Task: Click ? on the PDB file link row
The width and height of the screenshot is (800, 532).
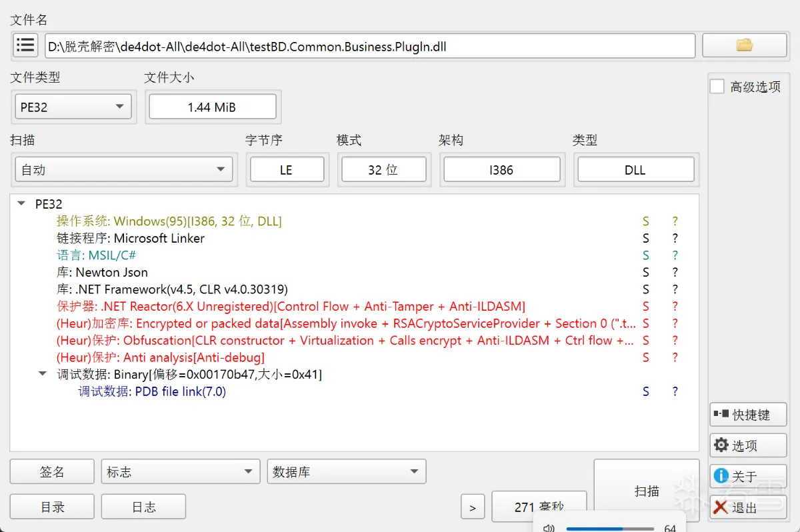Action: click(x=675, y=391)
